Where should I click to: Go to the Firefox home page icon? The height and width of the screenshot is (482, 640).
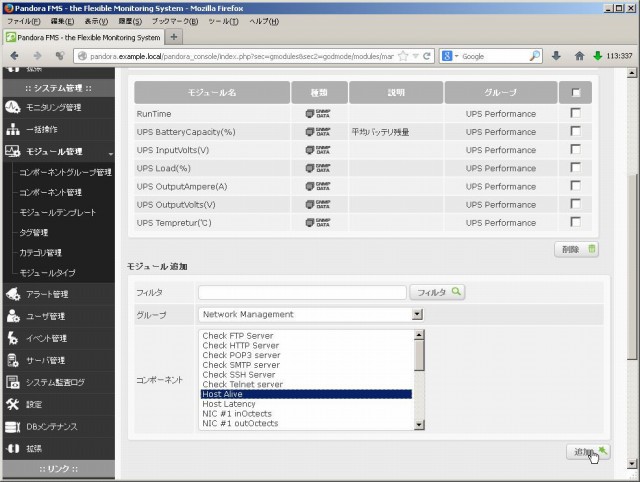579,56
